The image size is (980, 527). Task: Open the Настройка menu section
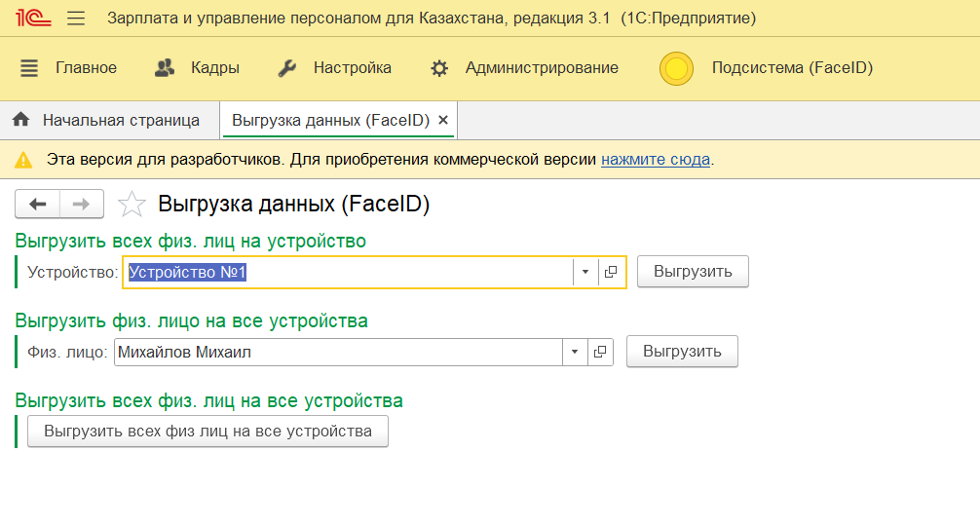335,68
